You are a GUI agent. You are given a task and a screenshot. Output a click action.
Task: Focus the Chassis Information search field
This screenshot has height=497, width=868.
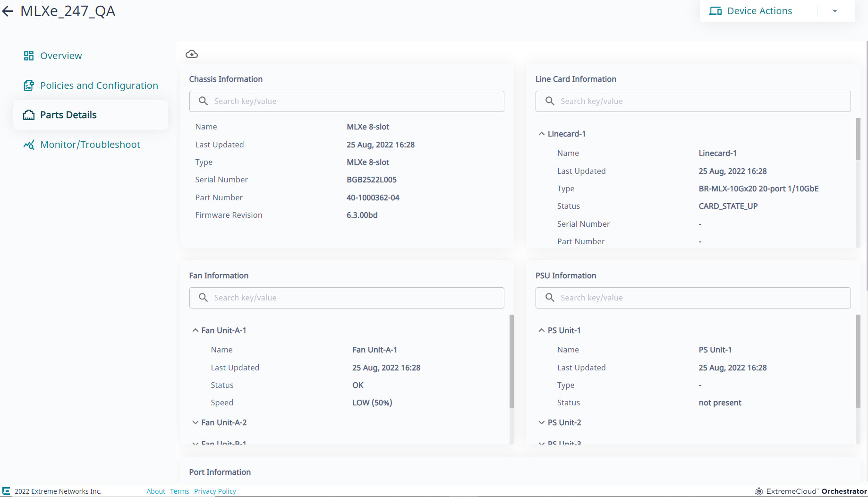pyautogui.click(x=347, y=101)
